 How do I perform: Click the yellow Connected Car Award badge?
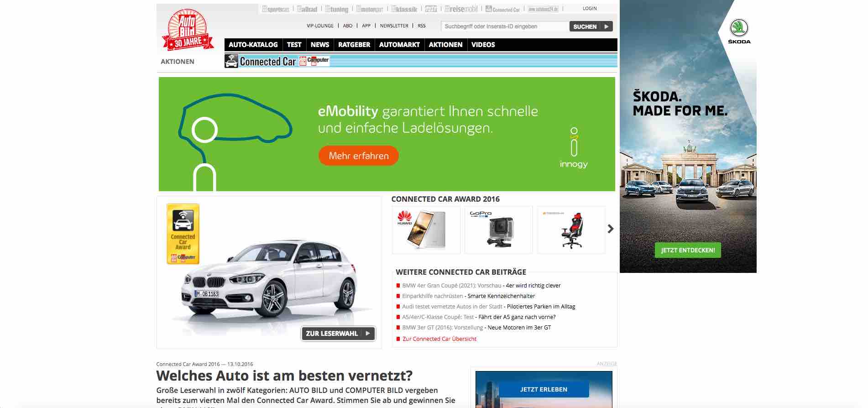click(183, 234)
